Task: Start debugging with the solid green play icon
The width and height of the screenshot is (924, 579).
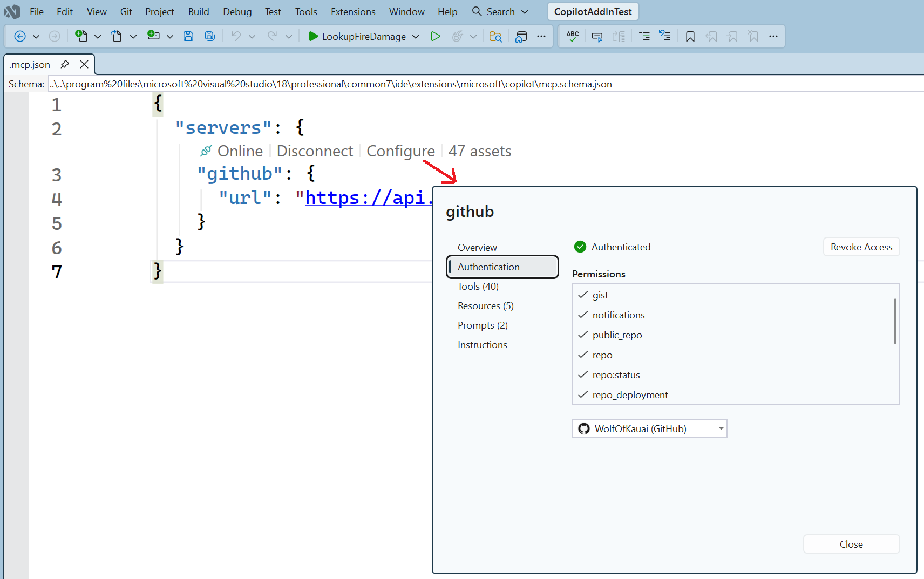Action: (313, 36)
